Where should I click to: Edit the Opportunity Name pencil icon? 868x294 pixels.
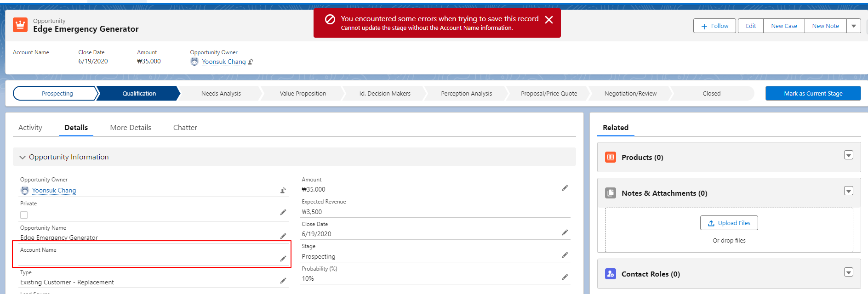[283, 236]
